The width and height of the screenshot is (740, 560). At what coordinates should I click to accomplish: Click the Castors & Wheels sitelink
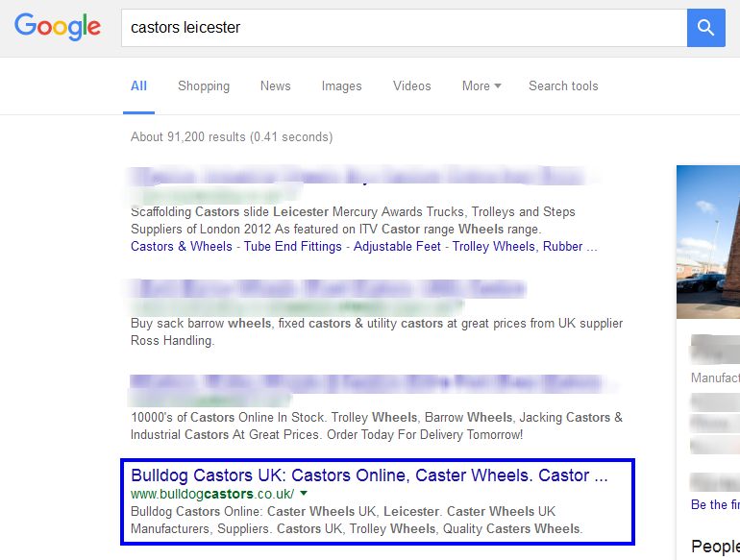point(182,246)
